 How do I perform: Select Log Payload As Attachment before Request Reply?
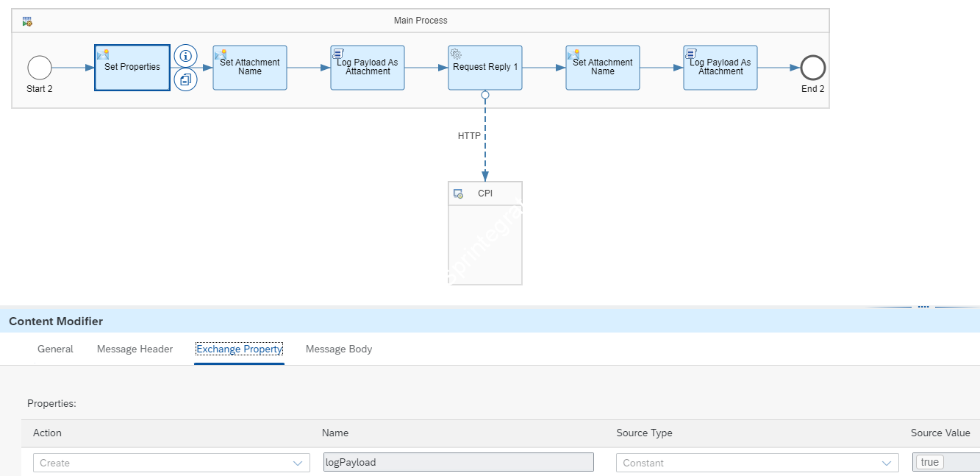point(368,68)
